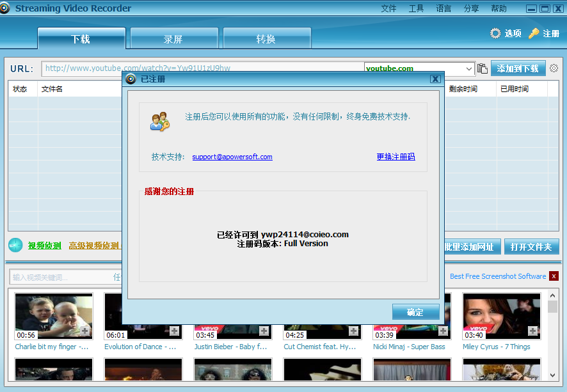567x392 pixels.
Task: Click the 注册 key icon
Action: coord(534,33)
